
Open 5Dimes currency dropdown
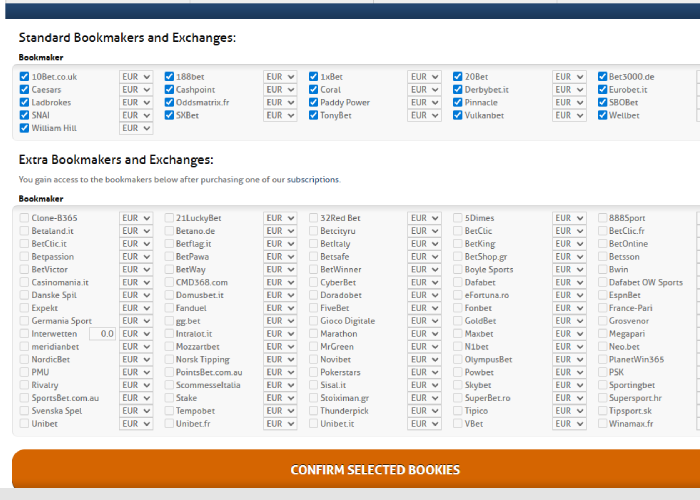[x=569, y=218]
